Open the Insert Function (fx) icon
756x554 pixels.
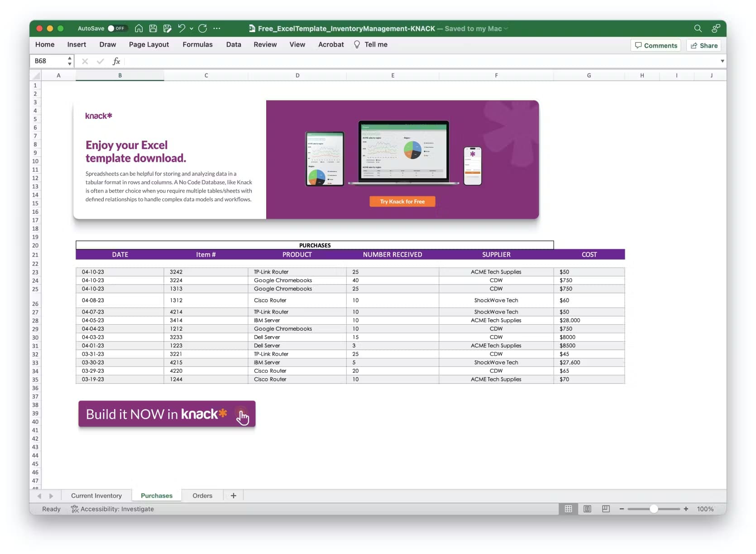pyautogui.click(x=116, y=61)
